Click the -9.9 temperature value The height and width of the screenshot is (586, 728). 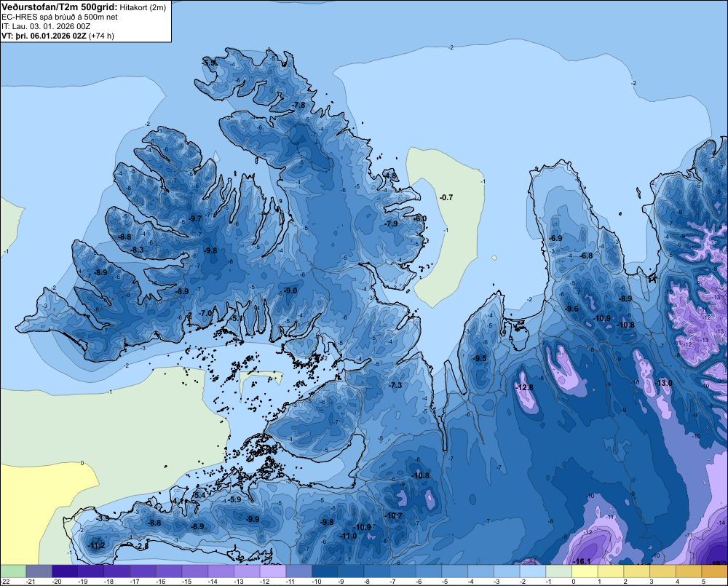click(x=253, y=519)
